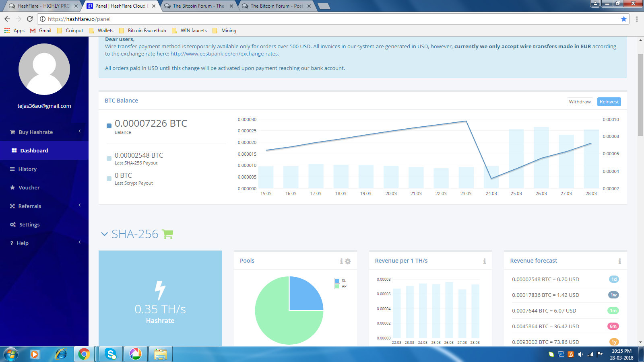
Task: Select the 1w forecast badge
Action: tap(613, 295)
